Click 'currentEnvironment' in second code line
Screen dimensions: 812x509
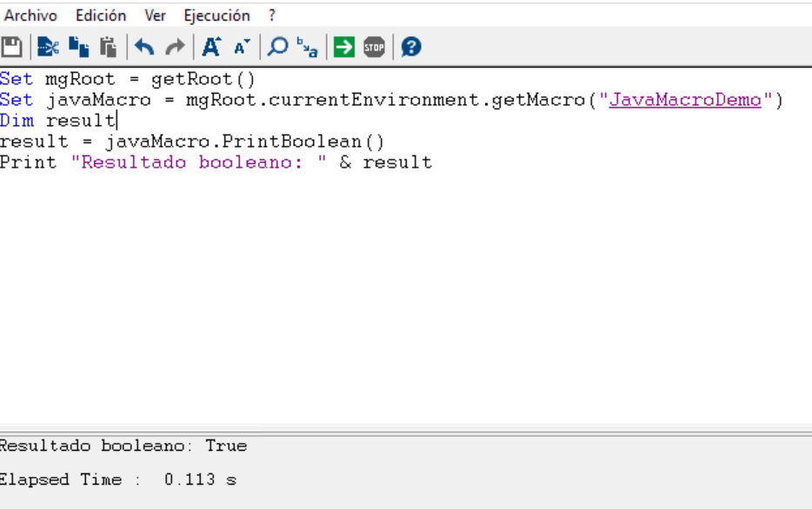pos(375,99)
